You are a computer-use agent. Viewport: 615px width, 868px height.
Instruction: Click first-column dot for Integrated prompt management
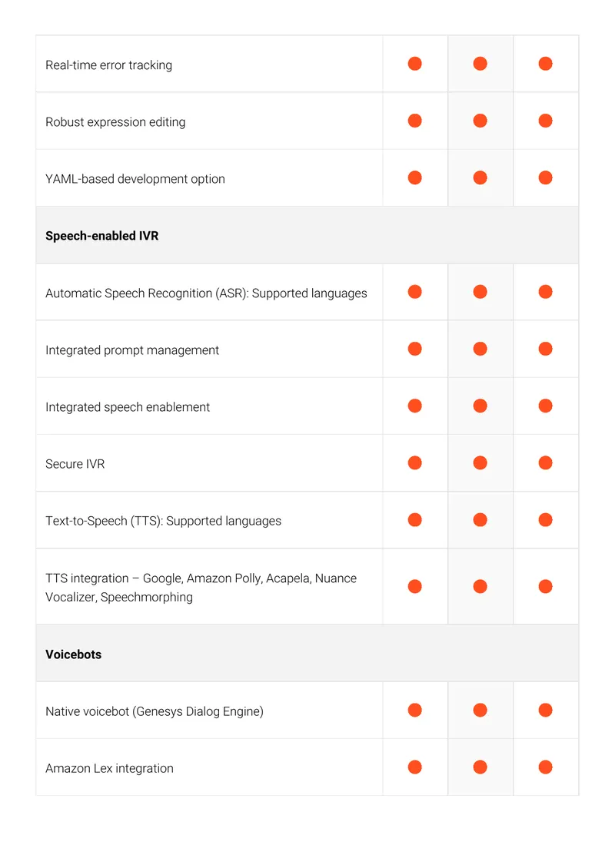point(414,349)
